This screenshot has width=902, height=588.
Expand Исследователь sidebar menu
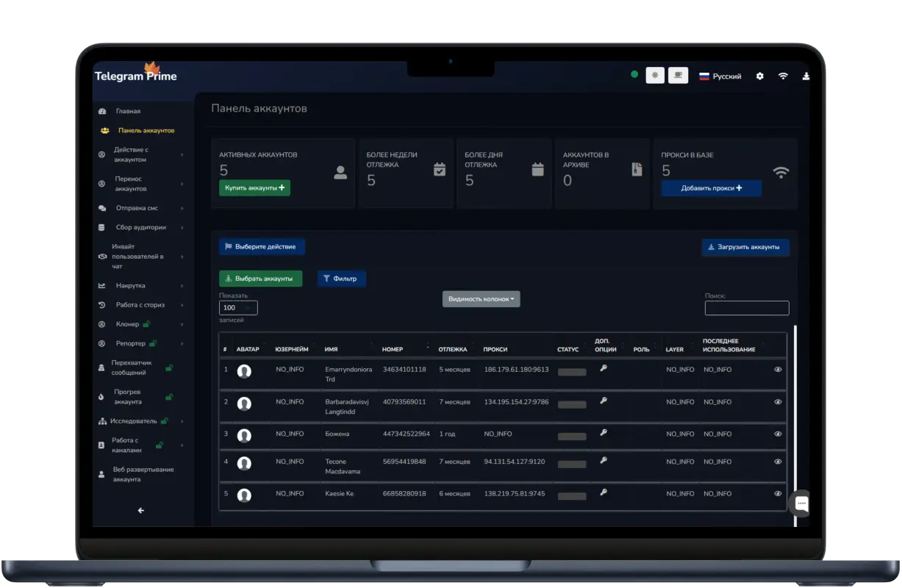click(x=140, y=421)
